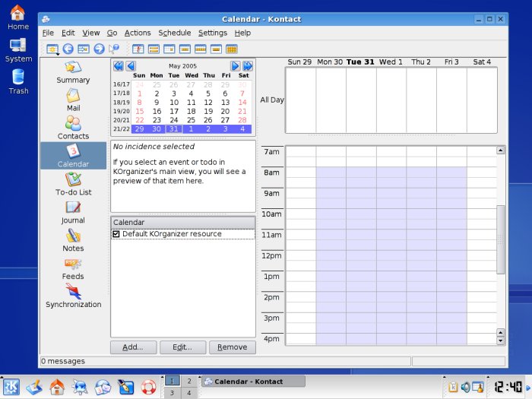Open the Actions menu
Screen dimensions: 532x399
[x=138, y=33]
